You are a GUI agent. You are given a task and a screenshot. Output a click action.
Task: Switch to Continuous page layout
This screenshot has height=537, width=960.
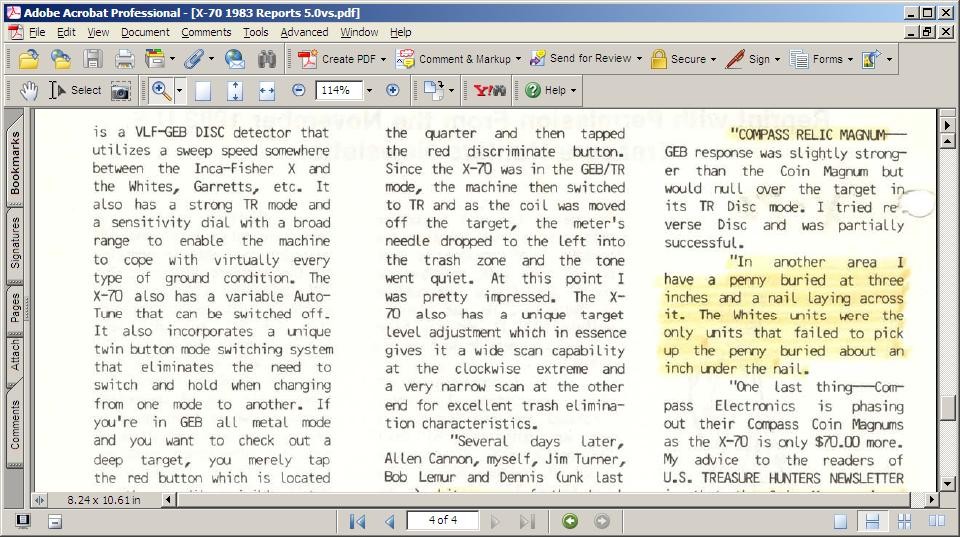pos(872,521)
